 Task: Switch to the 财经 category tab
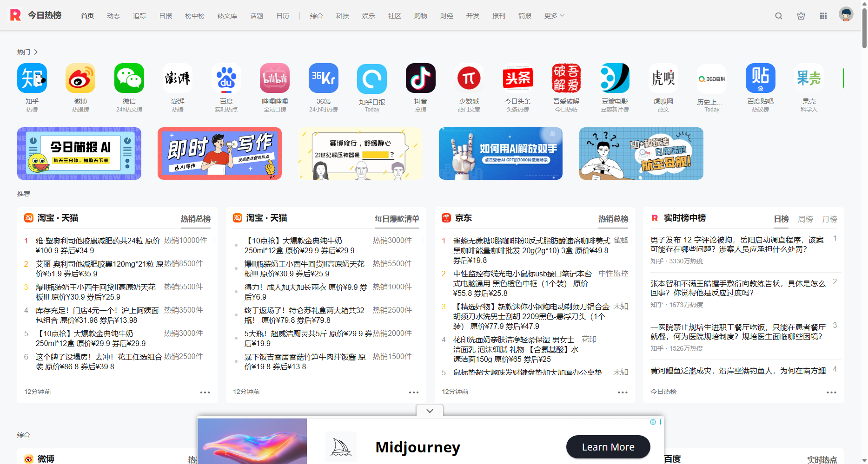tap(447, 16)
